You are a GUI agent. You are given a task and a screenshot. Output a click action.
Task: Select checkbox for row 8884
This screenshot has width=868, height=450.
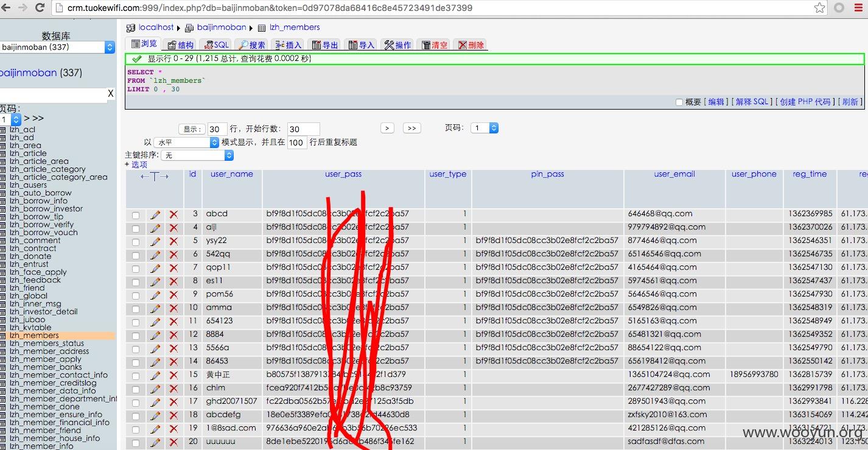136,336
